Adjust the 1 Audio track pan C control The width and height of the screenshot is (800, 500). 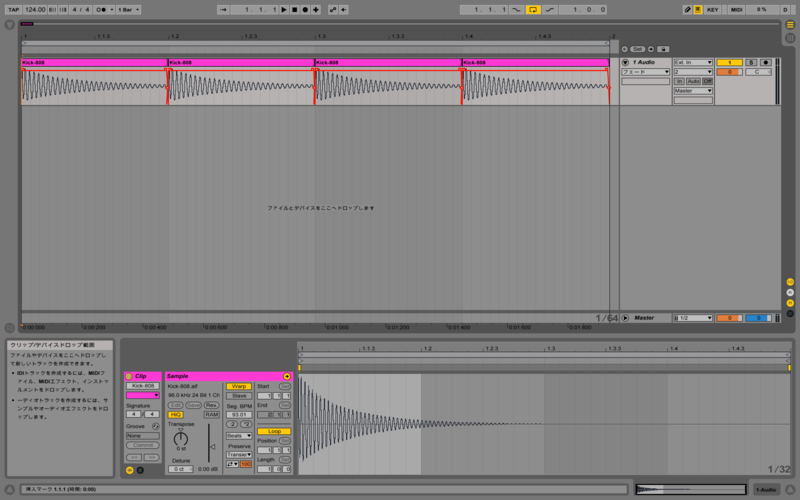pos(758,72)
